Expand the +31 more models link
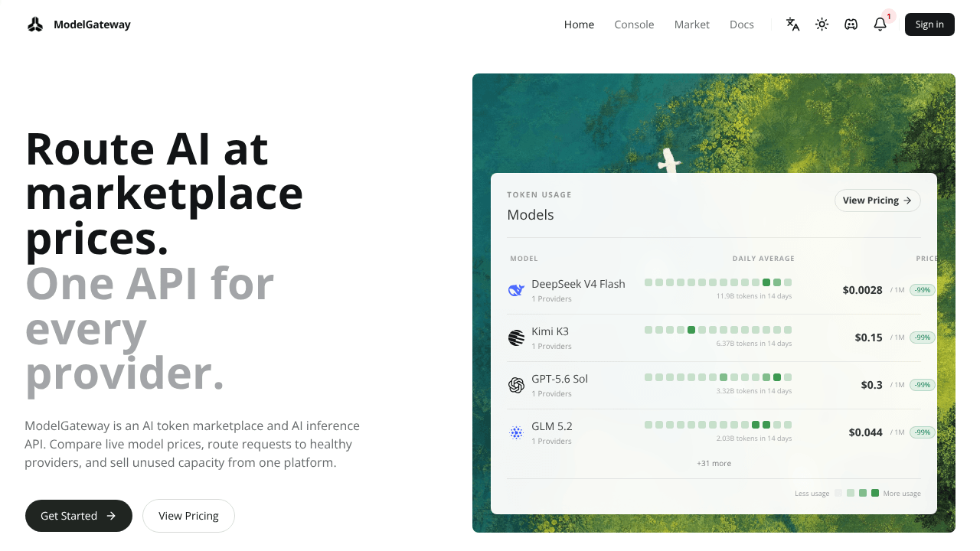This screenshot has width=980, height=551. (714, 463)
